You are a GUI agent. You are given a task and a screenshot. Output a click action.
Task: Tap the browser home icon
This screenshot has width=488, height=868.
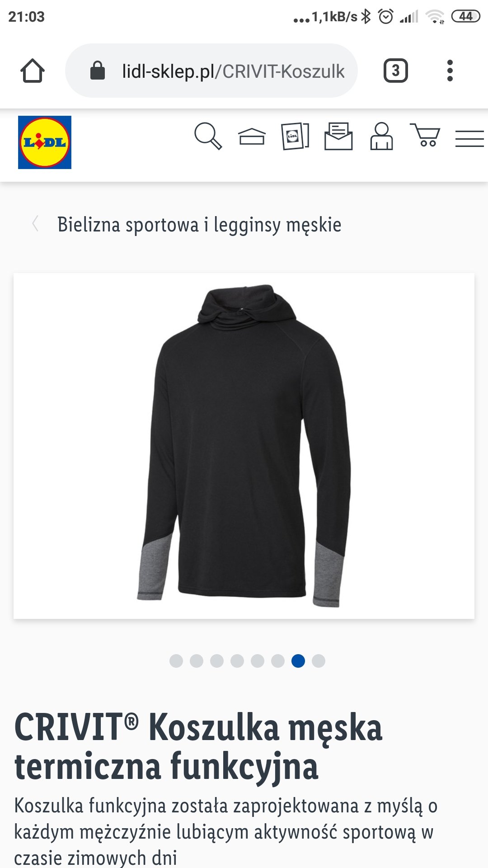pos(33,71)
